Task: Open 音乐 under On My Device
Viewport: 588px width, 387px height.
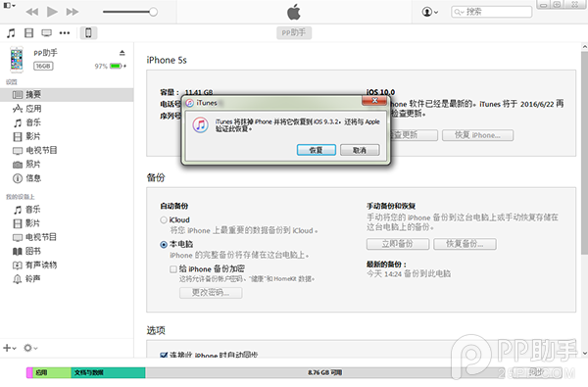Action: 67,210
